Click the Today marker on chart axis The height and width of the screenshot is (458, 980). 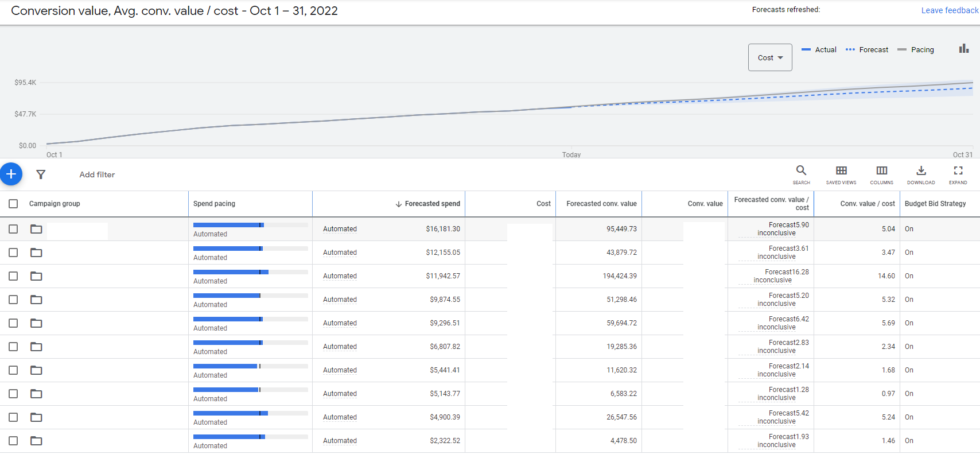tap(571, 154)
